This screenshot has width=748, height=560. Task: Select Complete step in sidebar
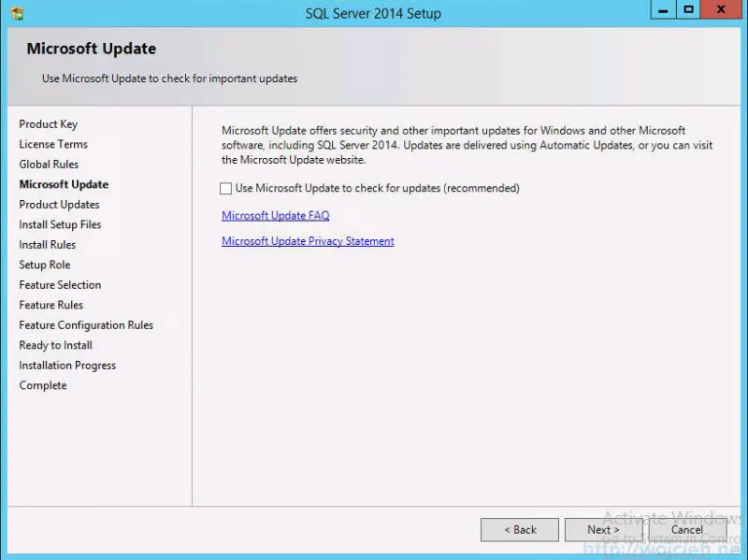[42, 384]
